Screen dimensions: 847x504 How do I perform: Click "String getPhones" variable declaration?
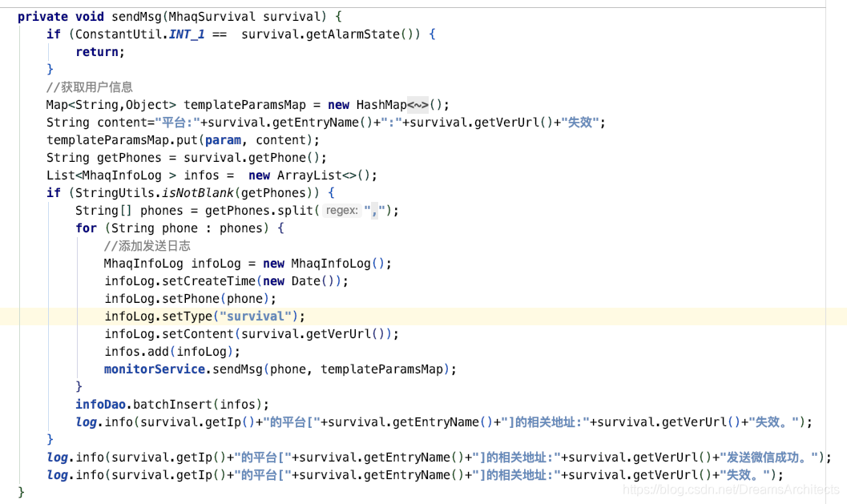(x=103, y=158)
